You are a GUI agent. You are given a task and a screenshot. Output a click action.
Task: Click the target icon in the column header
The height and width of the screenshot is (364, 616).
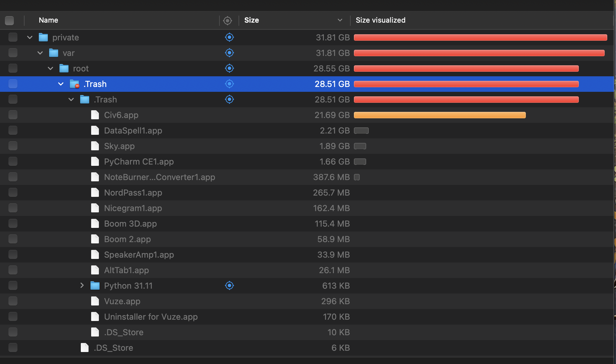[x=228, y=21]
